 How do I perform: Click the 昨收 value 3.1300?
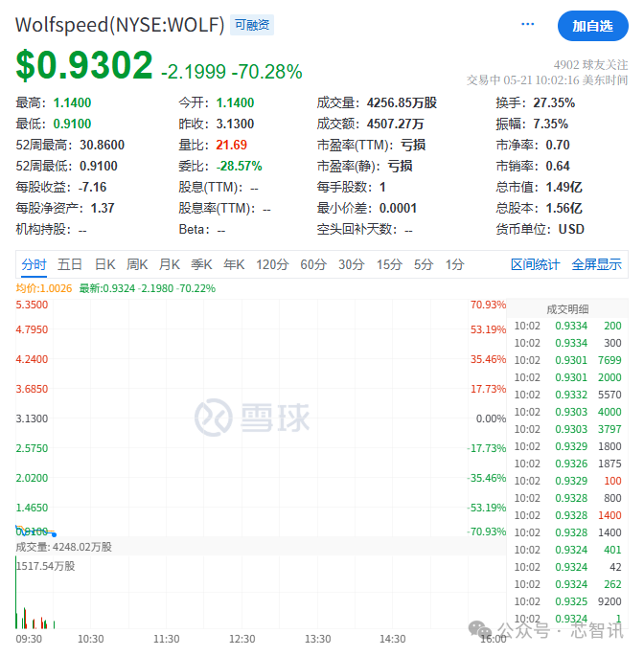click(x=235, y=124)
